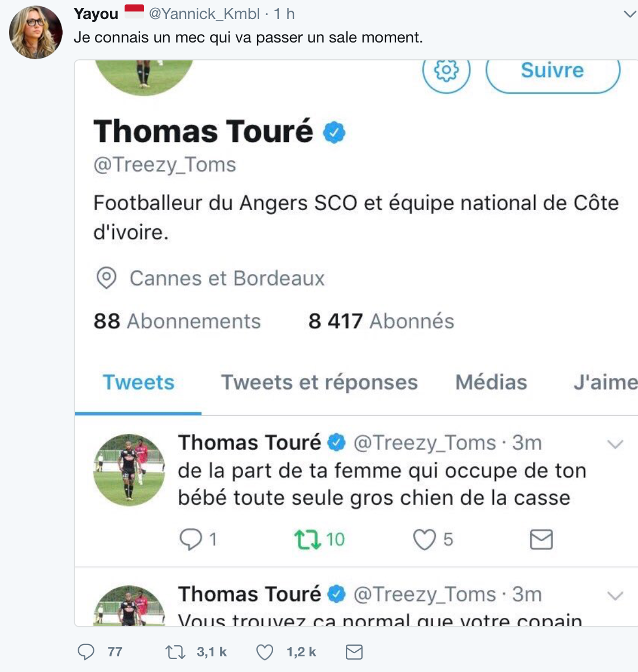Click Yayou's profile avatar picture

pos(36,32)
